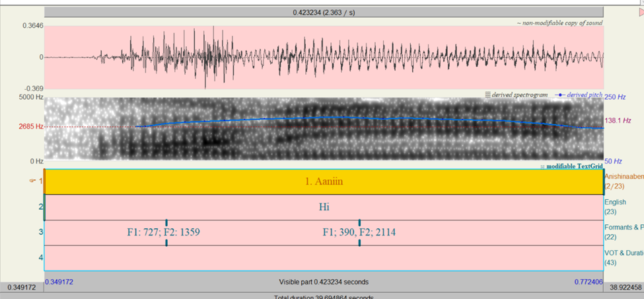The width and height of the screenshot is (644, 299).
Task: Select interval 'F1: 727; F2: 1359' on tier 3
Action: [105, 233]
